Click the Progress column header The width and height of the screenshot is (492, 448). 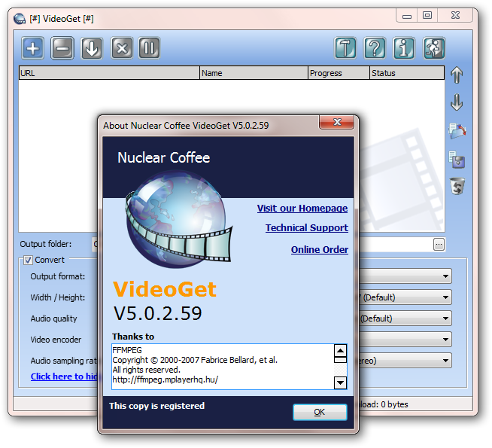(339, 73)
